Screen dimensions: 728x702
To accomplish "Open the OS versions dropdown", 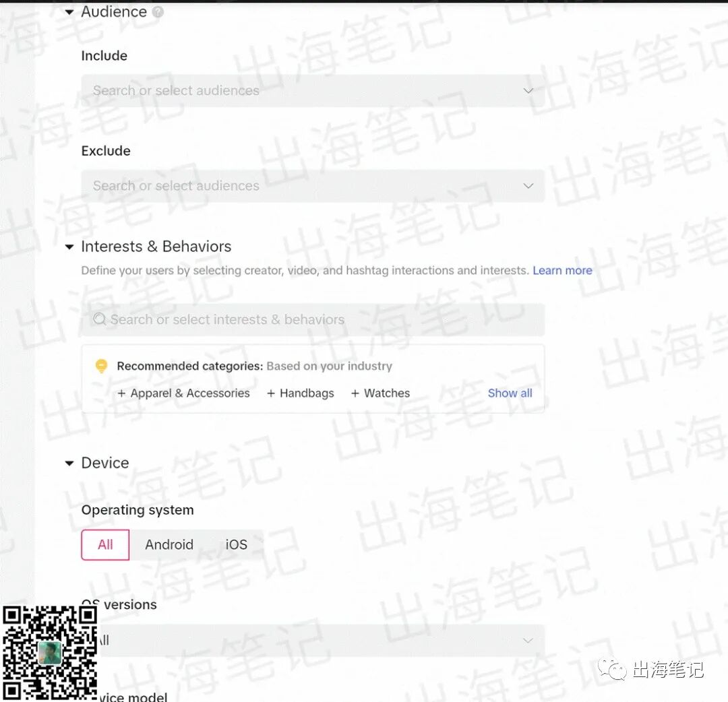I will coord(528,641).
